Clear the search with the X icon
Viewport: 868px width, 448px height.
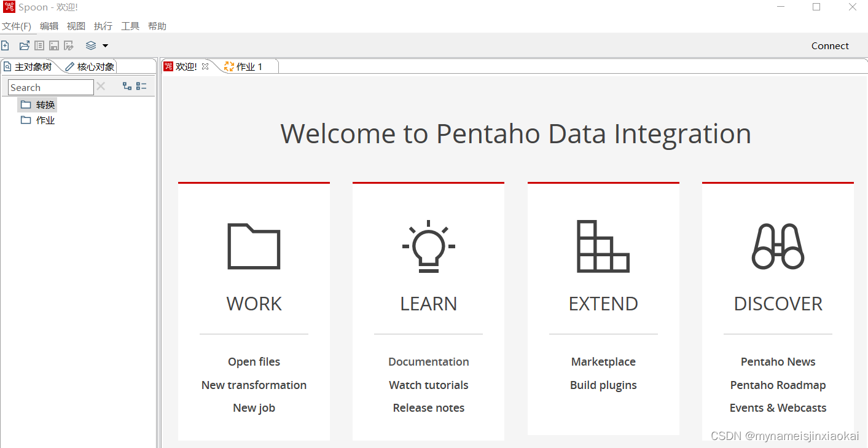pyautogui.click(x=101, y=87)
